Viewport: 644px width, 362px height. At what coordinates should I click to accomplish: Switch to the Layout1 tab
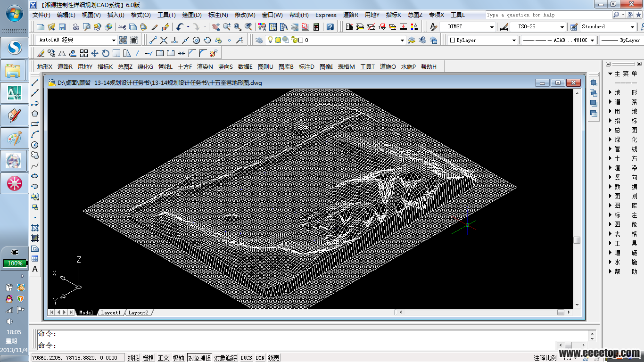[111, 313]
